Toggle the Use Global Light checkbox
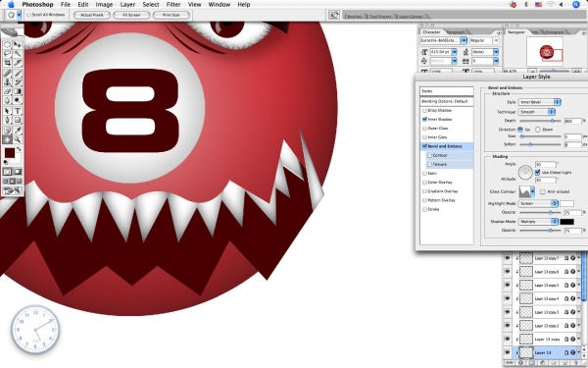Image resolution: width=588 pixels, height=368 pixels. 537,172
